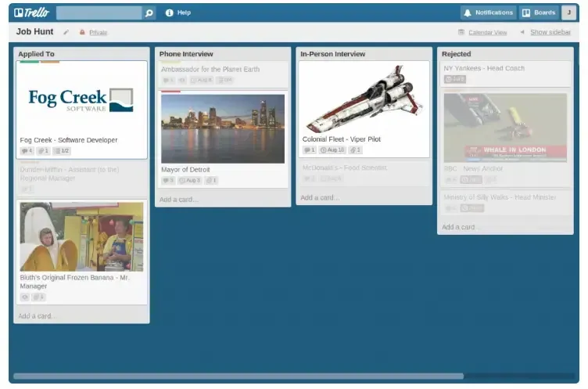Screen dimensions: 588x389
Task: Click the red Private lock icon
Action: [x=82, y=32]
